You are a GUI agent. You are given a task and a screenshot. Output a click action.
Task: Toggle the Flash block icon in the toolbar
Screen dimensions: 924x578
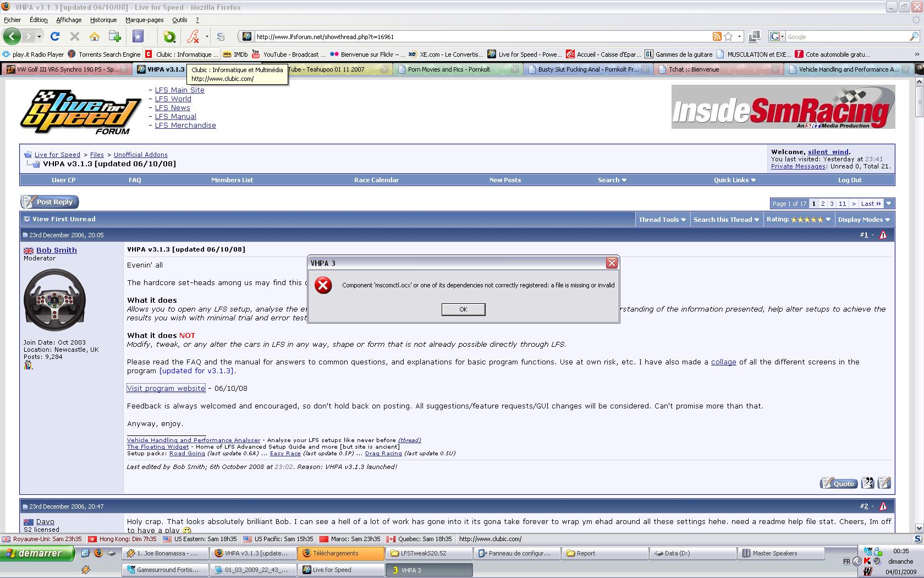[193, 36]
